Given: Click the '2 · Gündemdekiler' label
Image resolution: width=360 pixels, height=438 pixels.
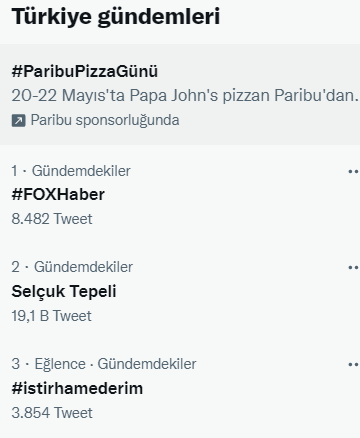Looking at the screenshot, I should click(x=72, y=267).
